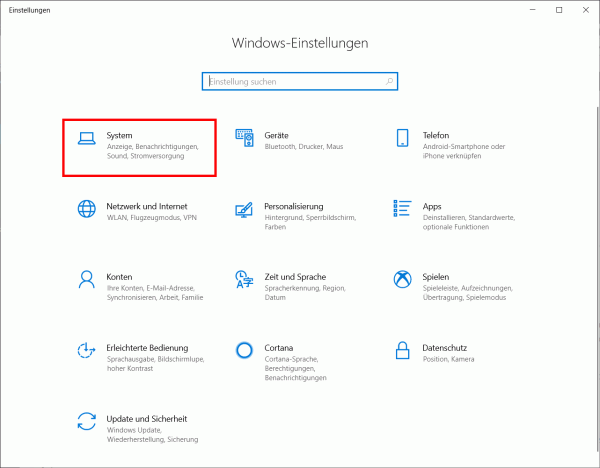Open the Spielen Xbox icon
This screenshot has width=600, height=468.
[402, 279]
